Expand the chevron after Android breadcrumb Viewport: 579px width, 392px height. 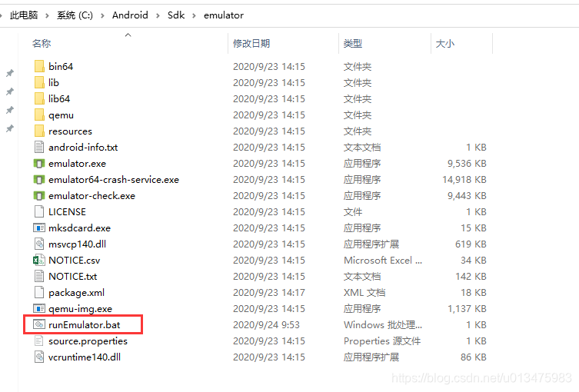coord(158,15)
